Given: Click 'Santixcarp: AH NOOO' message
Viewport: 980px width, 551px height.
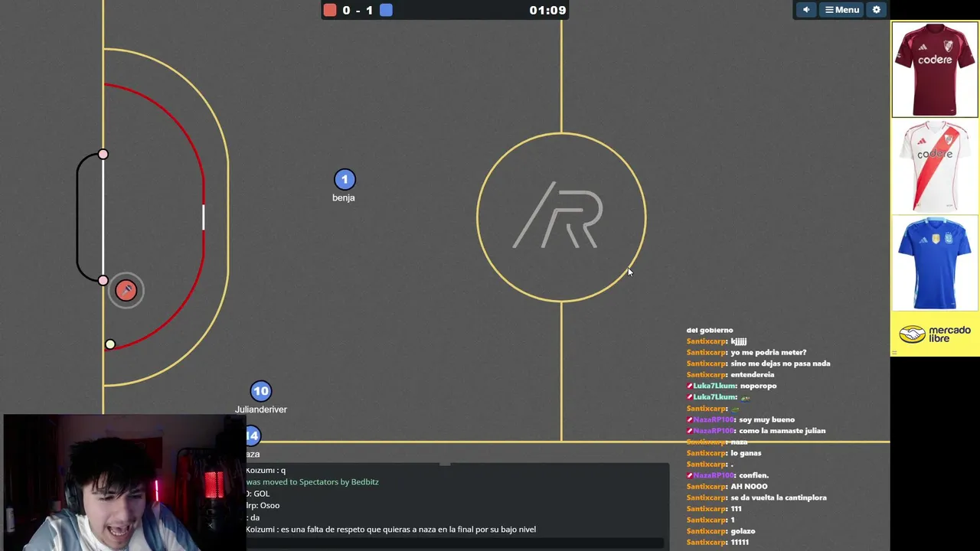Looking at the screenshot, I should [x=727, y=487].
